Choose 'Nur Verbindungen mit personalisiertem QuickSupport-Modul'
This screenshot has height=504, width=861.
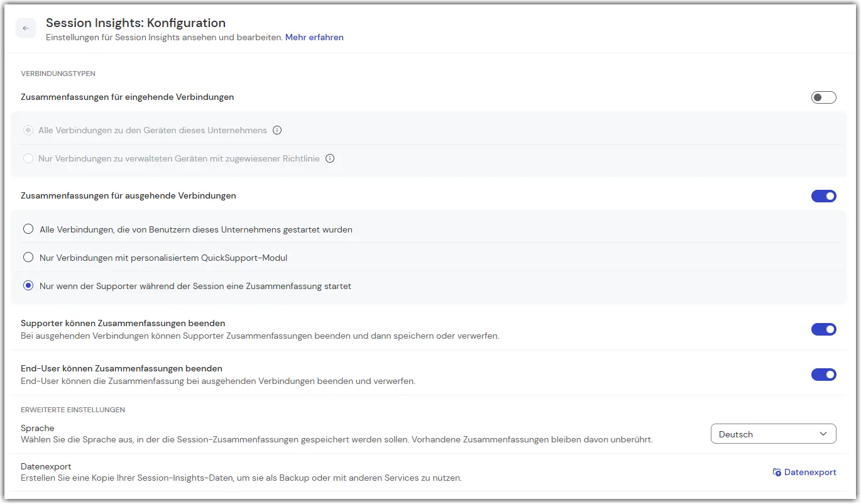click(x=28, y=257)
